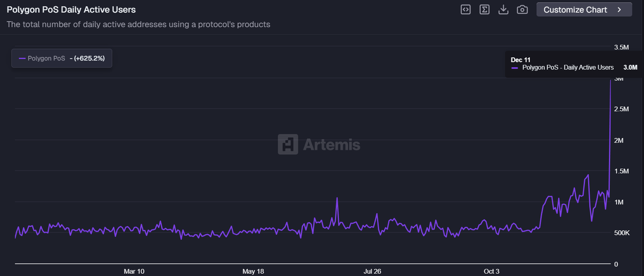
Task: Click the 2M y-axis label
Action: tap(618, 140)
